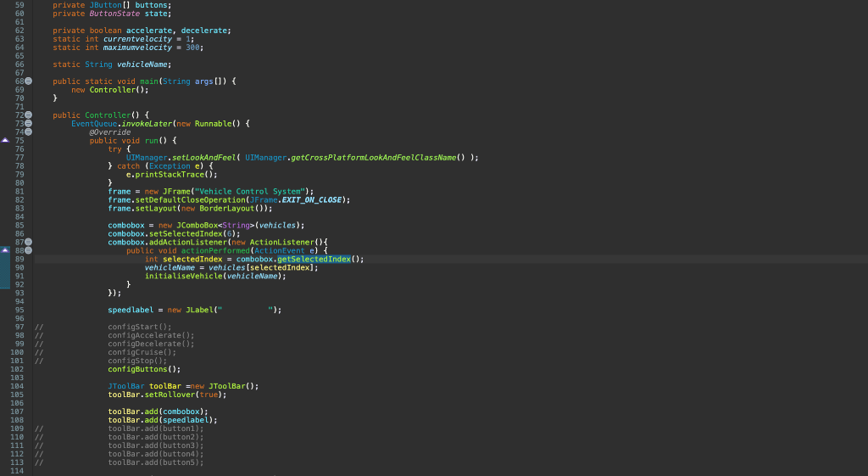Screen dimensions: 868x476
Task: Click the addActionListener call on line 87
Action: 187,242
